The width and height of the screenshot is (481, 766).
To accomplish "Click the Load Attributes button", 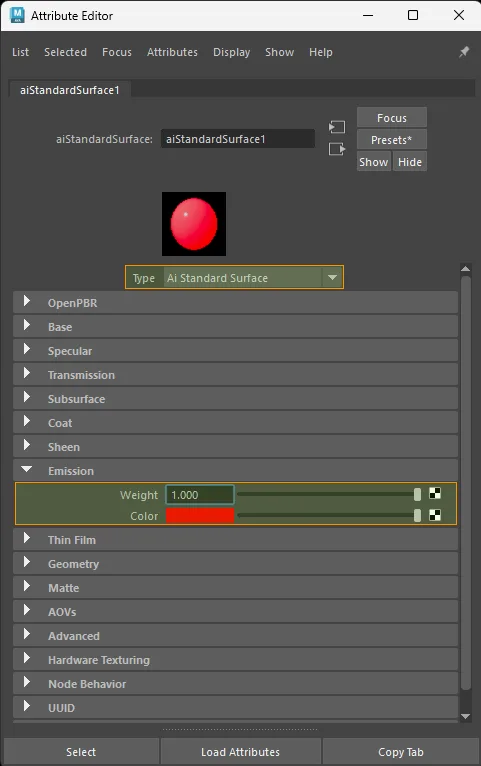I will [x=240, y=752].
